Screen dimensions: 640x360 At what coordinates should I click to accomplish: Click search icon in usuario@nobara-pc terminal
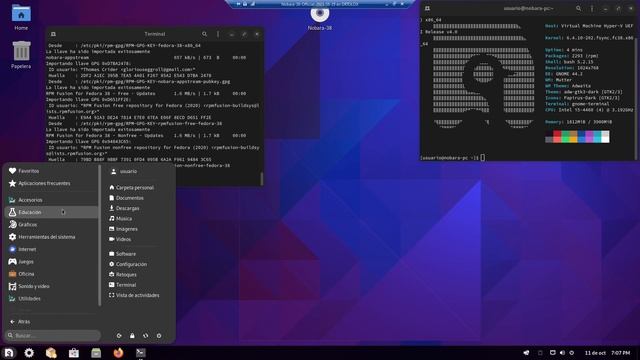coord(579,8)
